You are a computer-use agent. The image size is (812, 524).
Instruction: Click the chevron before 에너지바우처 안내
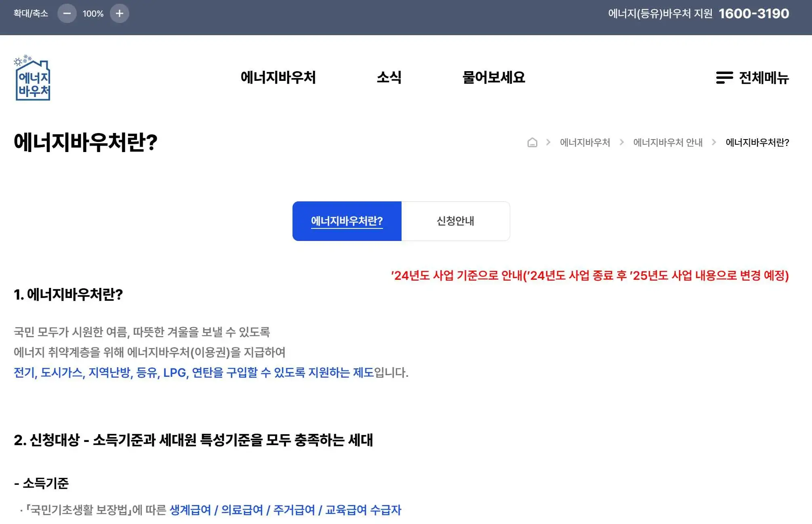[622, 142]
